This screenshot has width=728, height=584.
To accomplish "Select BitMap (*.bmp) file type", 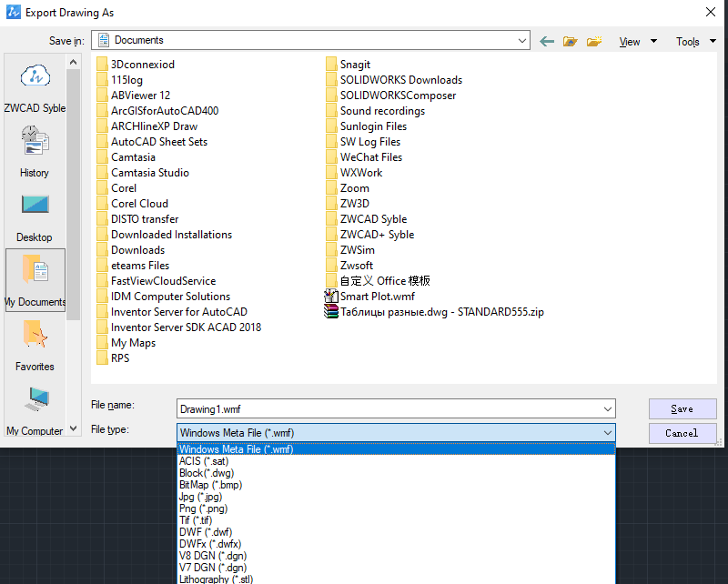I will (x=397, y=485).
